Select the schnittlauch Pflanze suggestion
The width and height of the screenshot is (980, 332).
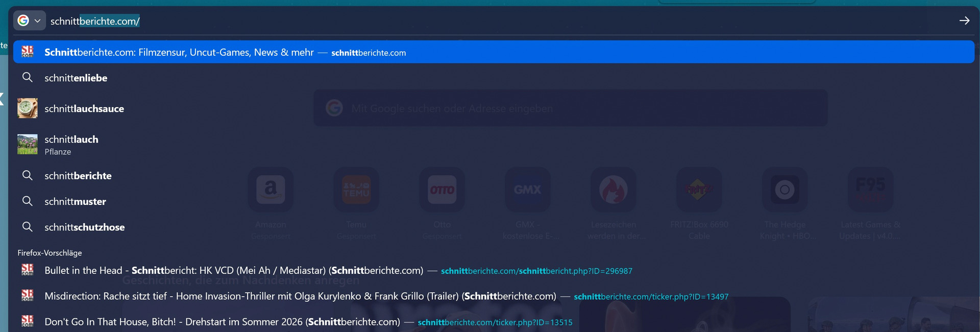point(494,145)
